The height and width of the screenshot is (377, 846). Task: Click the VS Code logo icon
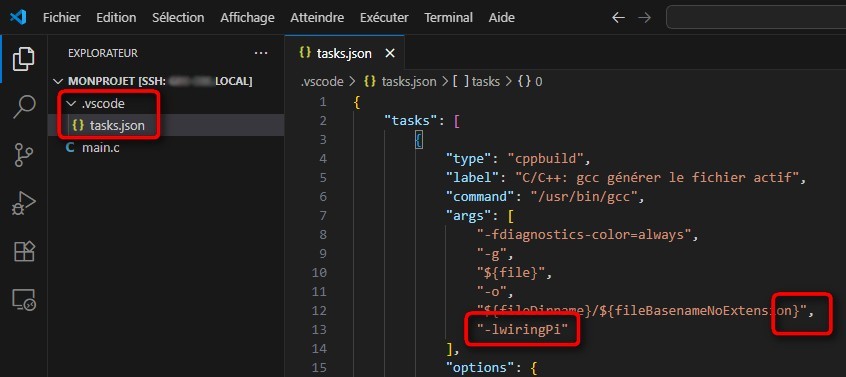tap(18, 17)
